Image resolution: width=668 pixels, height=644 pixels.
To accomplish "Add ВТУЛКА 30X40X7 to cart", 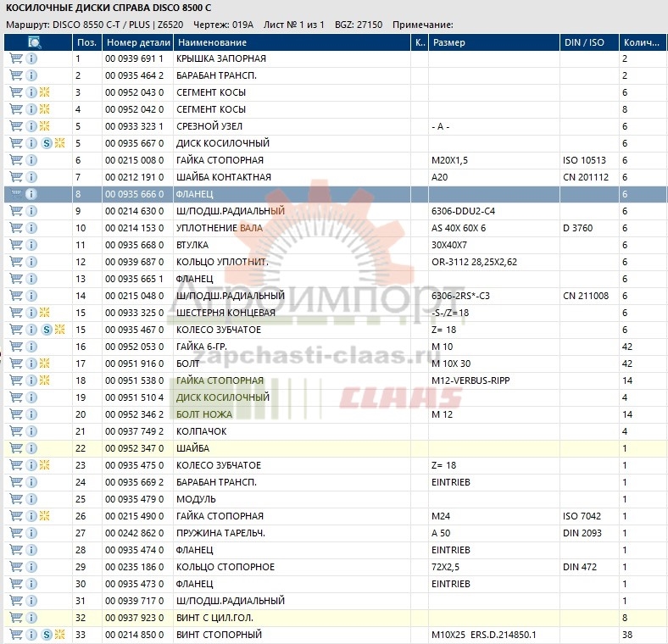I will click(x=16, y=245).
